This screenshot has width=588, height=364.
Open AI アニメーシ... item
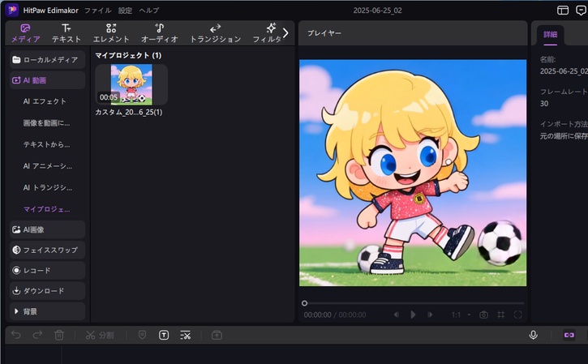point(48,166)
